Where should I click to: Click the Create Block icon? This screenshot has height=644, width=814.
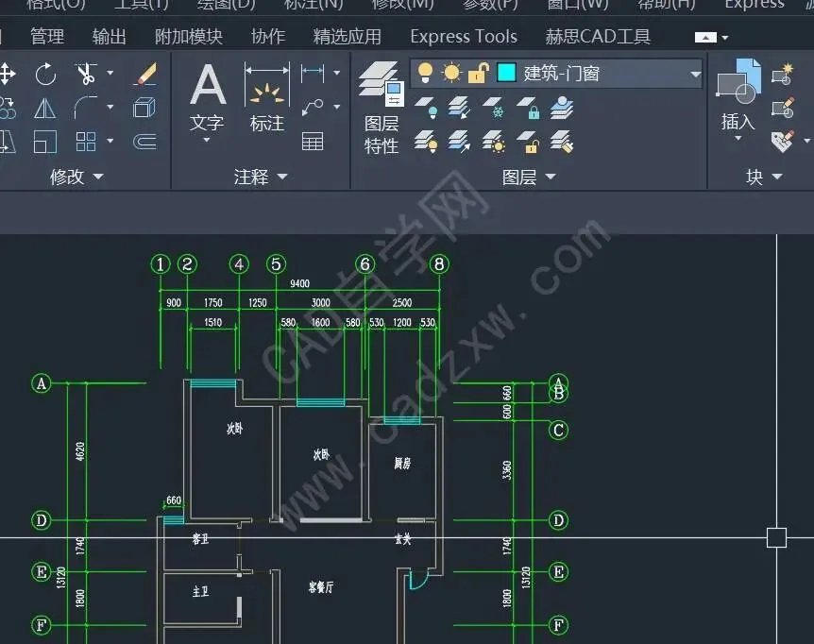coord(782,74)
